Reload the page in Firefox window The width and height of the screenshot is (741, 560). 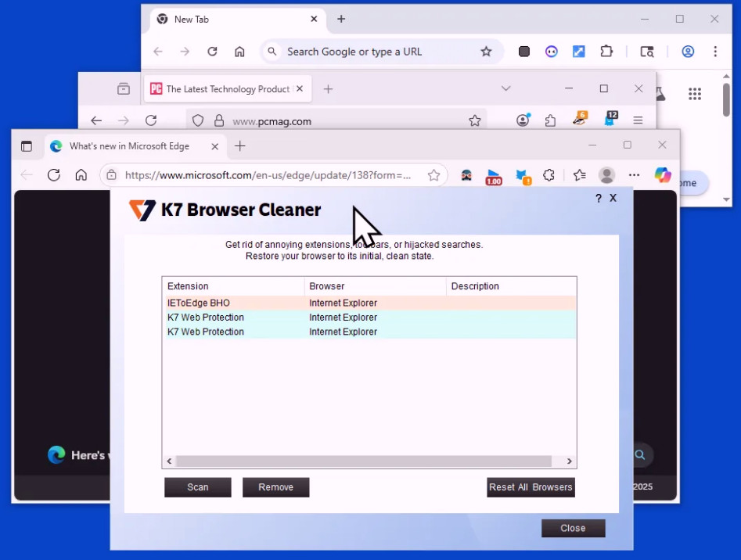click(151, 121)
